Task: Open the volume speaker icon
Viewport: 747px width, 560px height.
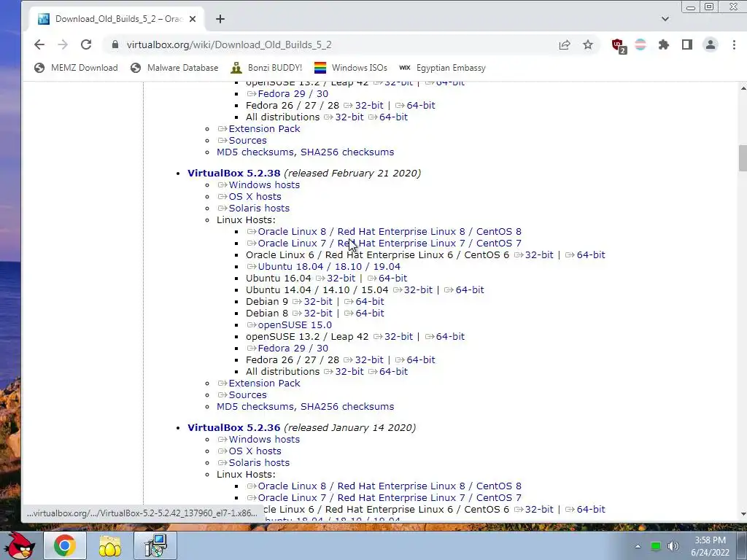Action: point(673,546)
